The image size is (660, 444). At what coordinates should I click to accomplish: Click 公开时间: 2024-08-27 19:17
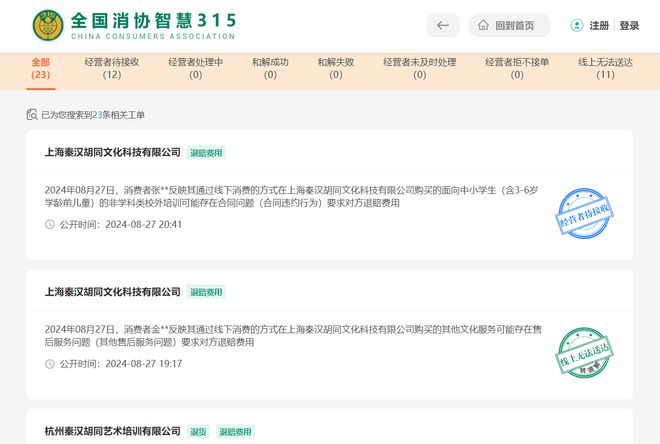tap(121, 364)
